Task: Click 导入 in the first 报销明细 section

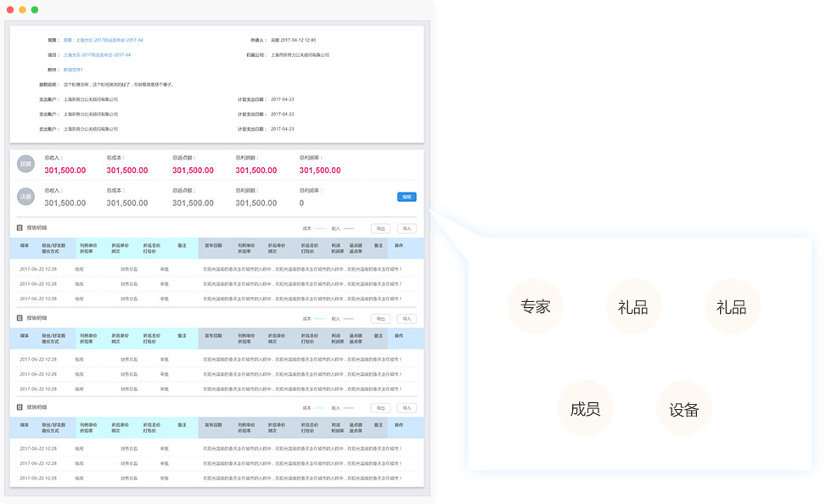Action: (407, 228)
